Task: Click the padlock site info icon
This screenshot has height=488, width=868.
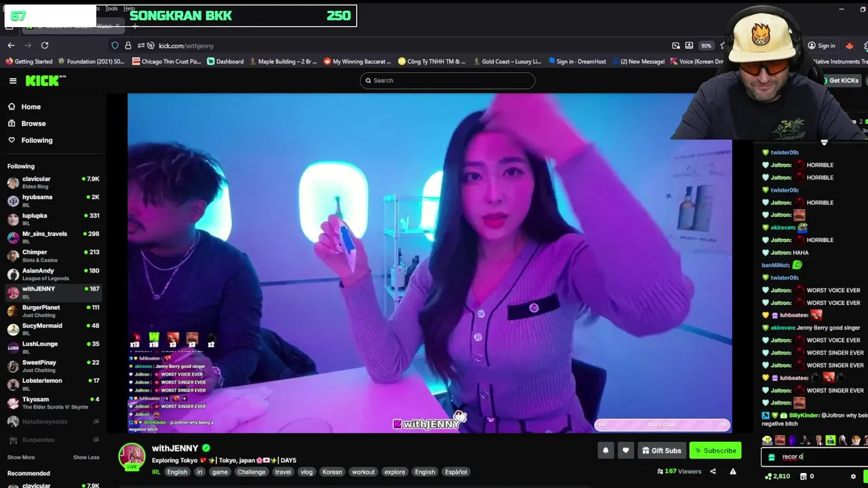Action: pyautogui.click(x=128, y=45)
